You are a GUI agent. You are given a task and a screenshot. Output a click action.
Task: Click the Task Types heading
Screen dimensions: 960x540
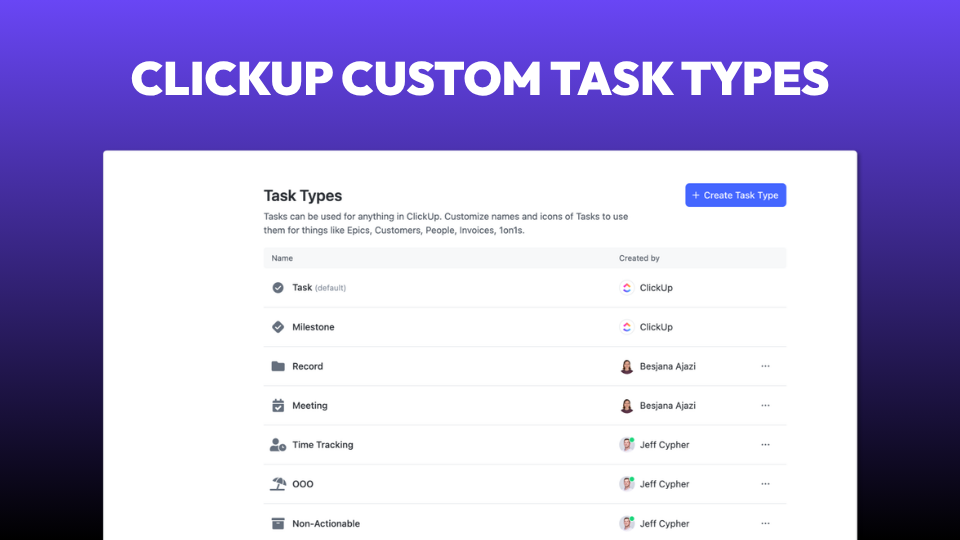pyautogui.click(x=303, y=196)
